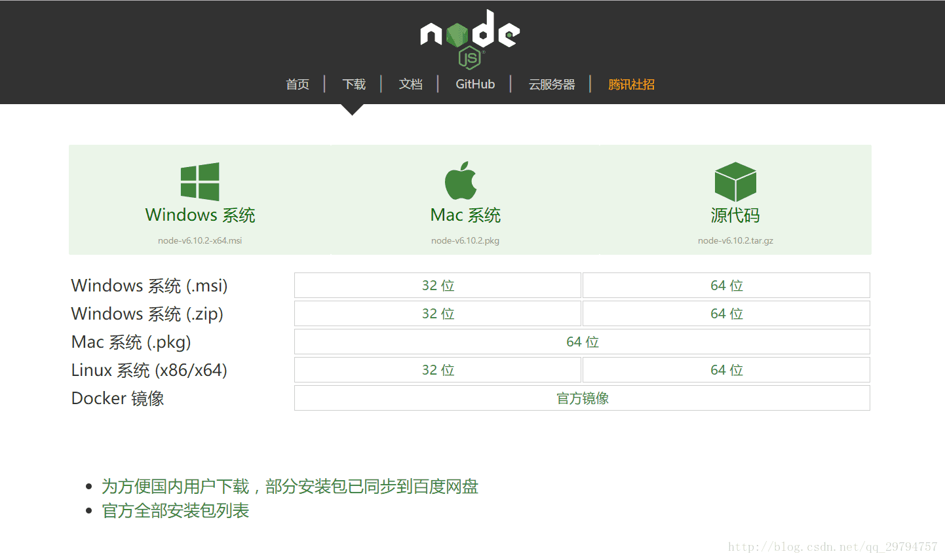Choose 64 位 for Mac .pkg

click(x=582, y=342)
